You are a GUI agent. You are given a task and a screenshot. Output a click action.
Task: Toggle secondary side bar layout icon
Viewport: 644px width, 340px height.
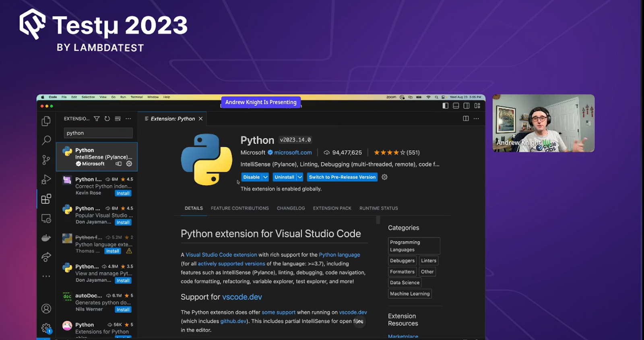click(466, 106)
